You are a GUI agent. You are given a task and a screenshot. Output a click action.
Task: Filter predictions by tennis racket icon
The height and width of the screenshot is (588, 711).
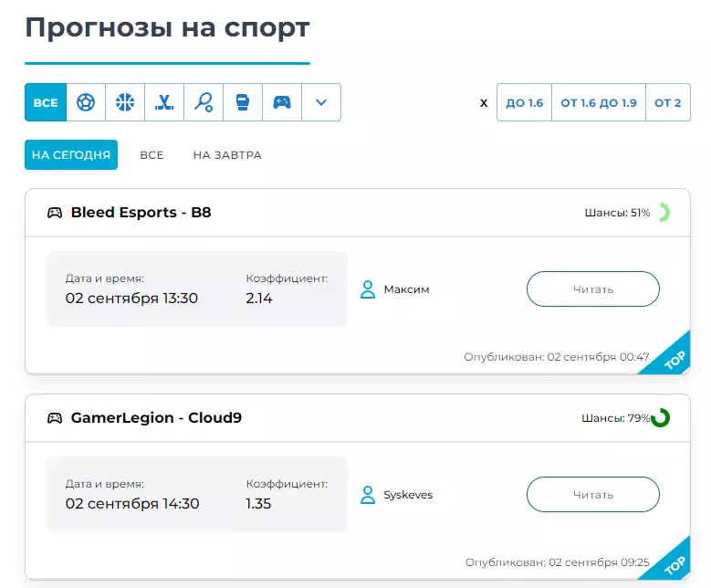(x=204, y=102)
